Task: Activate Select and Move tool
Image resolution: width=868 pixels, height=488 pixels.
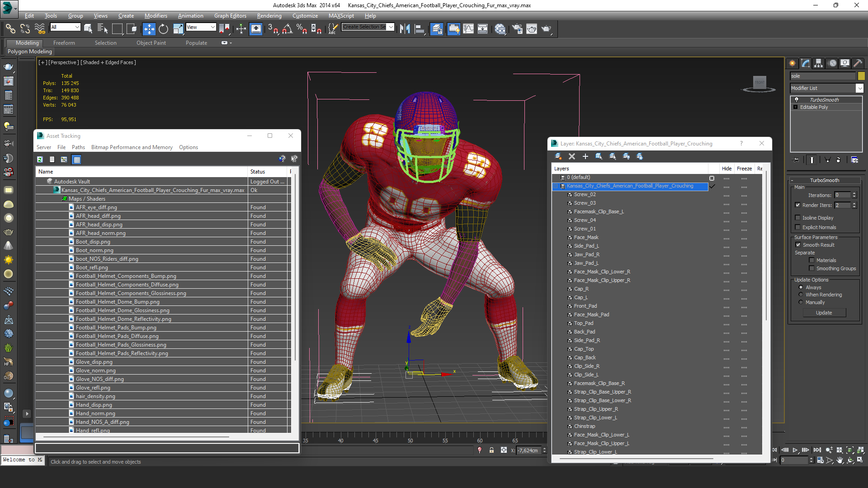Action: click(x=149, y=29)
